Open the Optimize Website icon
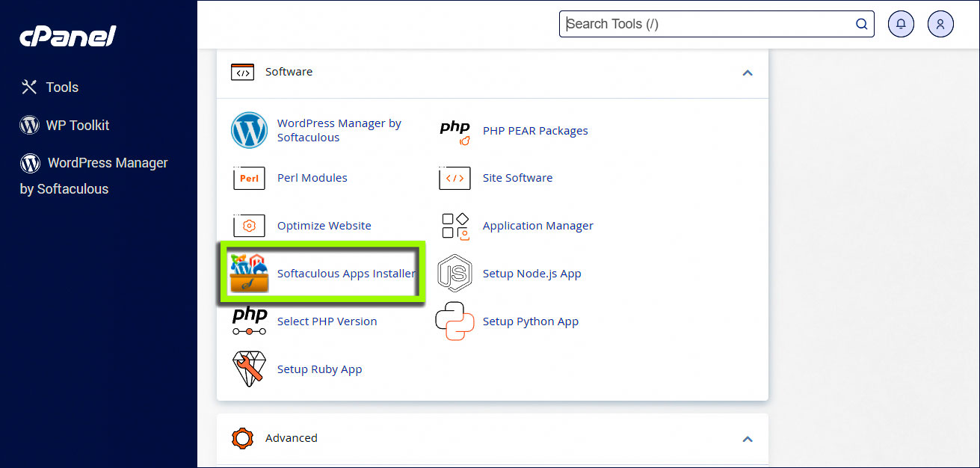Image resolution: width=980 pixels, height=468 pixels. 249,225
